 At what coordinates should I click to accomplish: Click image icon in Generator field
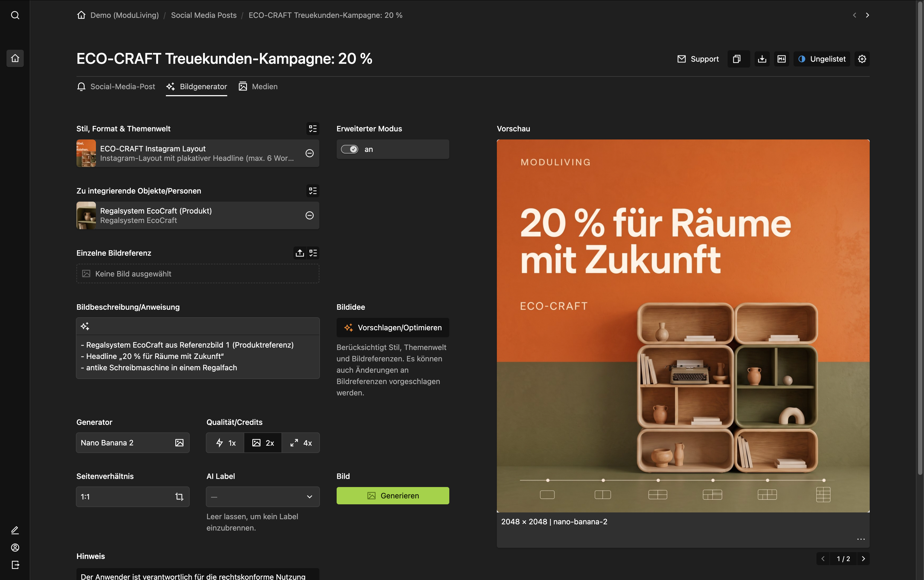pos(179,443)
